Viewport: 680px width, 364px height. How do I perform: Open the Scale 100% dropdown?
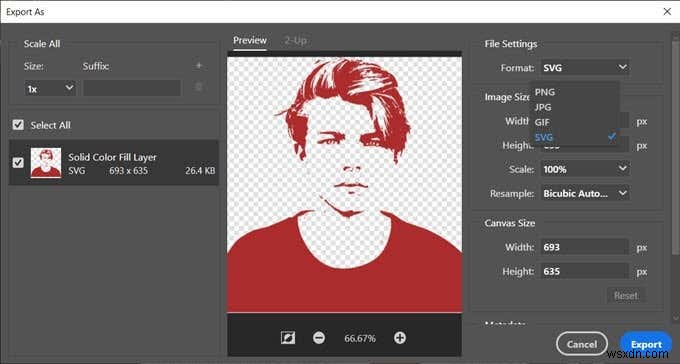tap(585, 169)
